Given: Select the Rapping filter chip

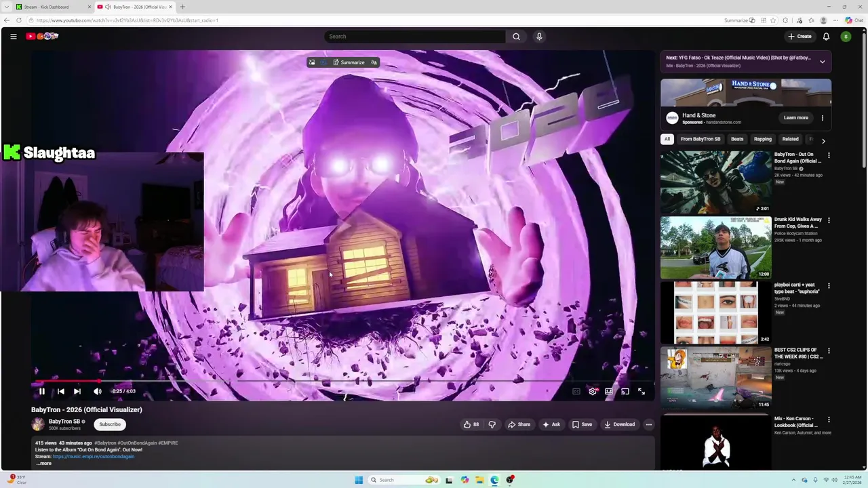Looking at the screenshot, I should pyautogui.click(x=763, y=140).
